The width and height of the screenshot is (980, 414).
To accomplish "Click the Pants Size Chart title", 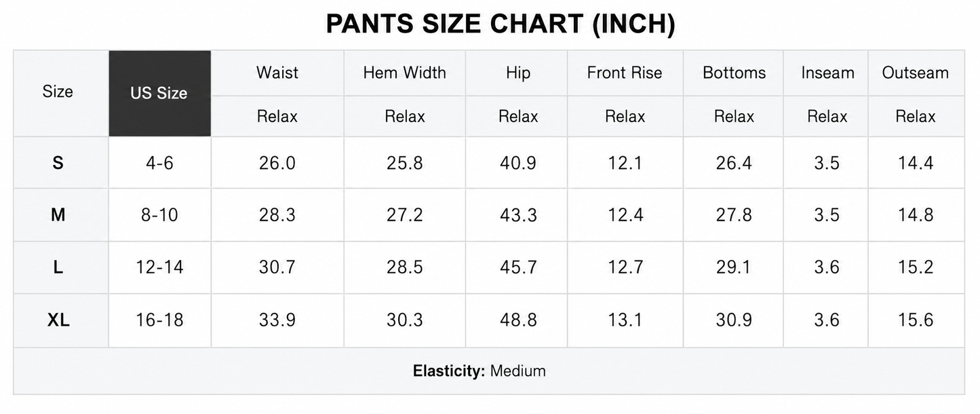I will point(501,24).
